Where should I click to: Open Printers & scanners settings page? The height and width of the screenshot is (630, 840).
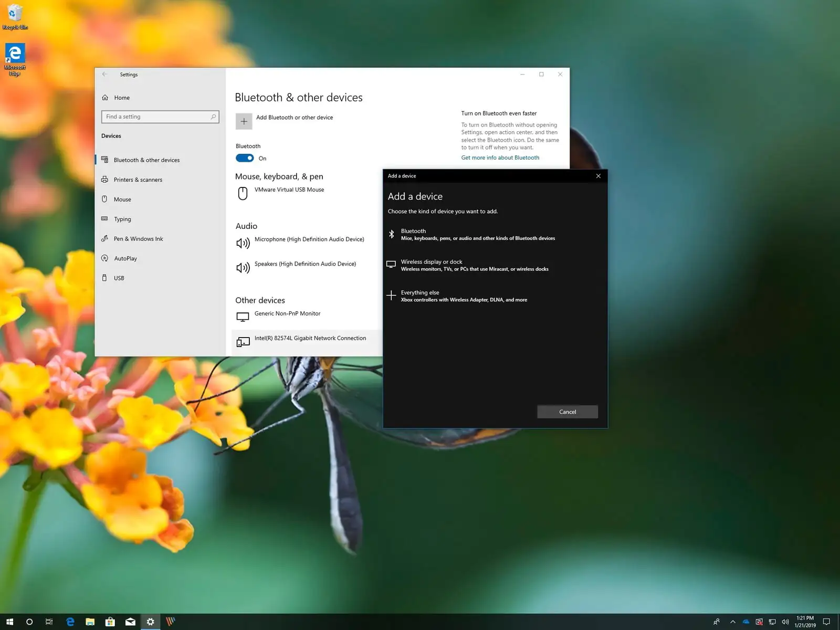[x=138, y=180]
